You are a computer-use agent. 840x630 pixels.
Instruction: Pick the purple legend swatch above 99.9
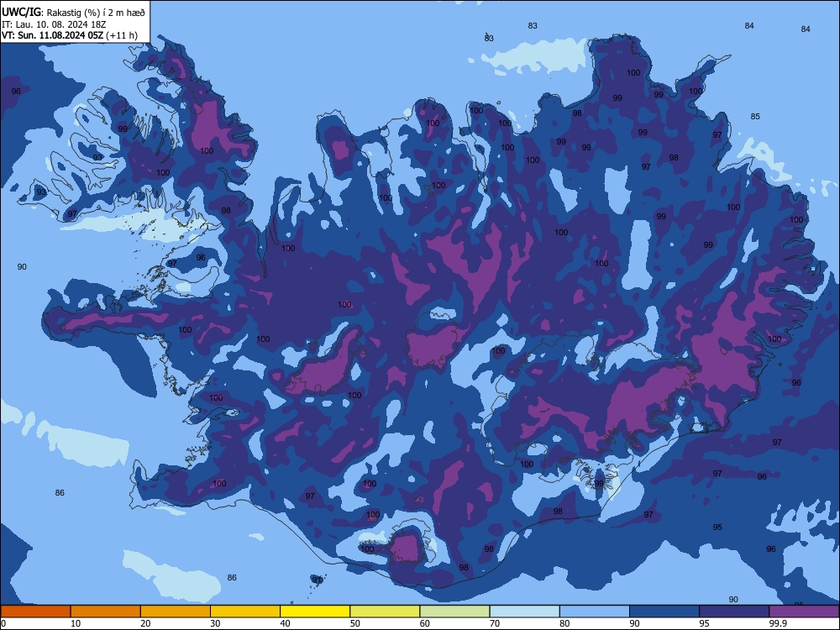click(x=804, y=612)
